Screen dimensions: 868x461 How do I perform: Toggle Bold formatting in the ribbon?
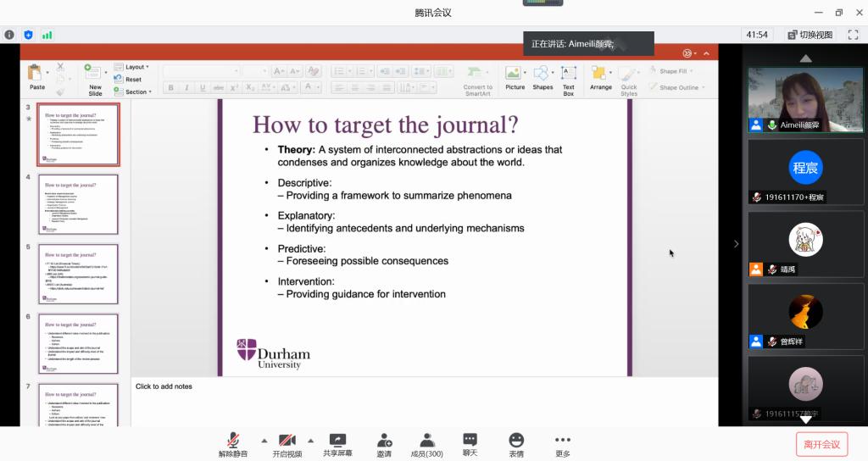(x=170, y=88)
